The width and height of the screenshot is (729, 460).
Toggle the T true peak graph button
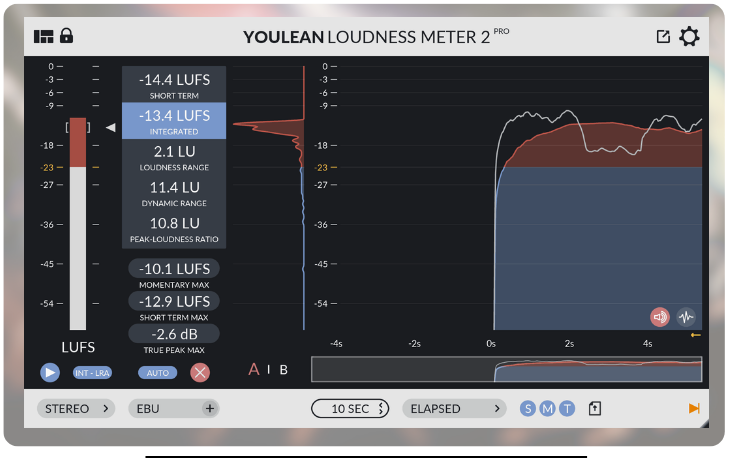click(x=567, y=409)
